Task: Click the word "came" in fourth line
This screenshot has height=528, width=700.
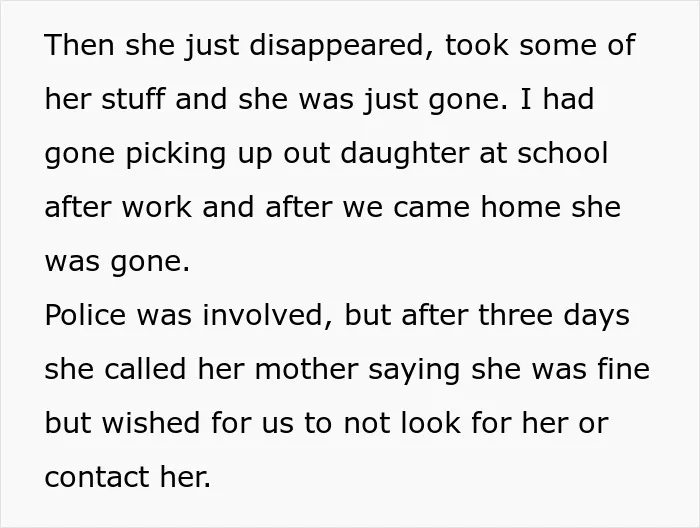Action: pyautogui.click(x=431, y=208)
